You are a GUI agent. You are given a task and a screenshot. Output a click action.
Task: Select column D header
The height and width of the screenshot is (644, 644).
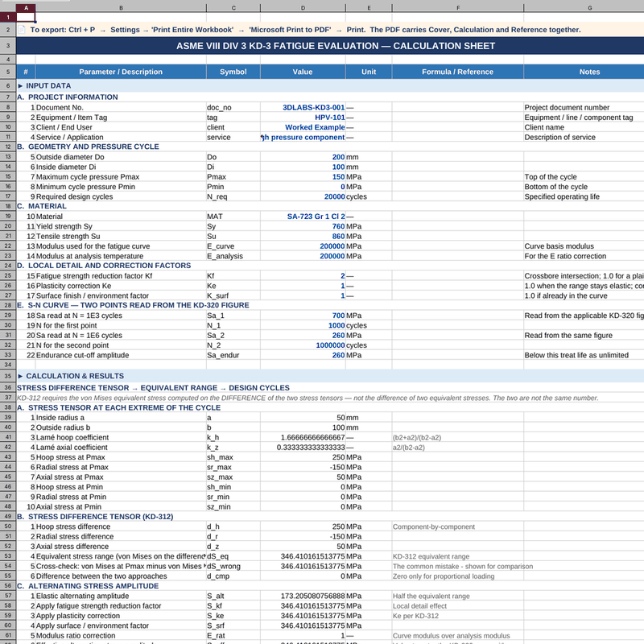tap(303, 8)
